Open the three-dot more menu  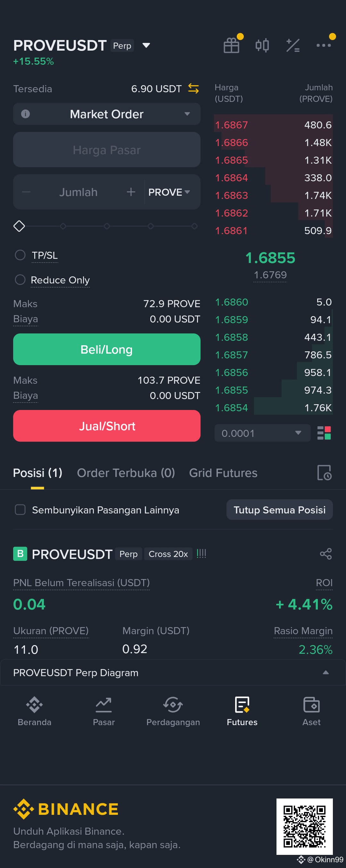point(324,45)
